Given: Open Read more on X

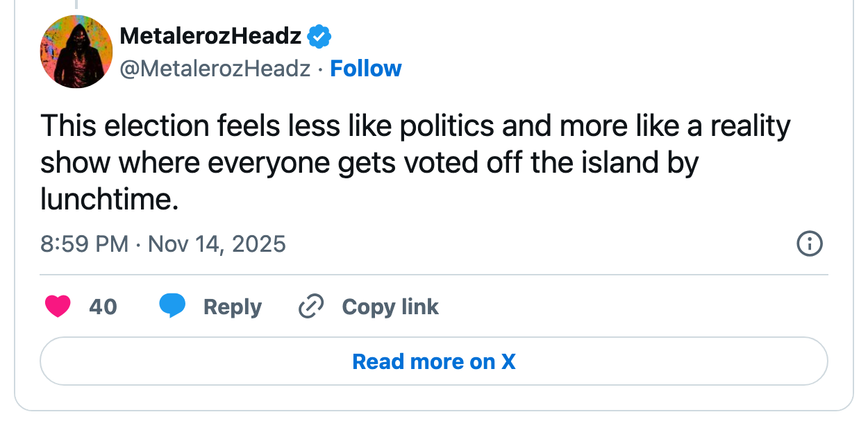Looking at the screenshot, I should (434, 361).
